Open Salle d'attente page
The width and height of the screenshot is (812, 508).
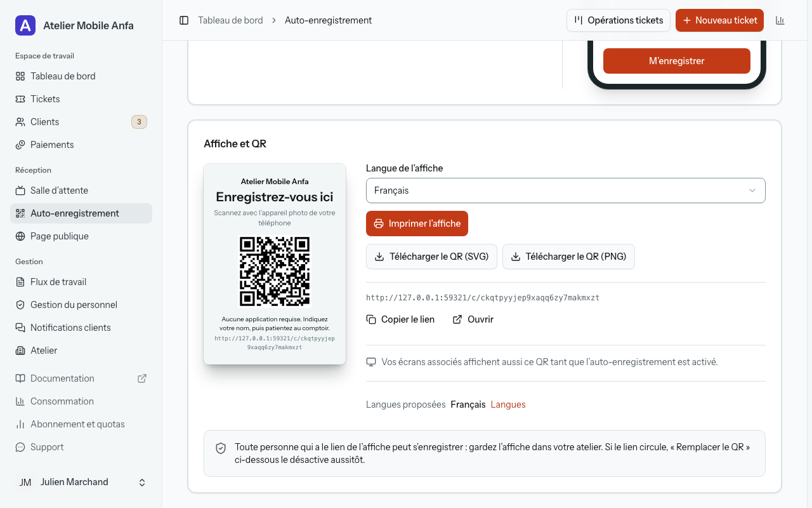coord(81,190)
